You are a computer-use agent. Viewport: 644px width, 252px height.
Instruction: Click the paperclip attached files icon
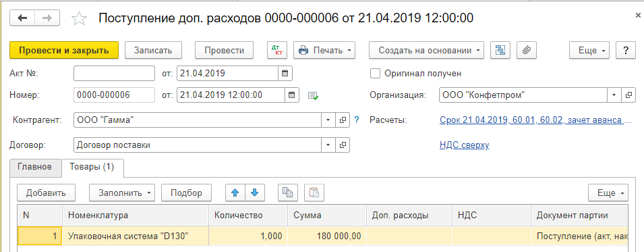(527, 50)
